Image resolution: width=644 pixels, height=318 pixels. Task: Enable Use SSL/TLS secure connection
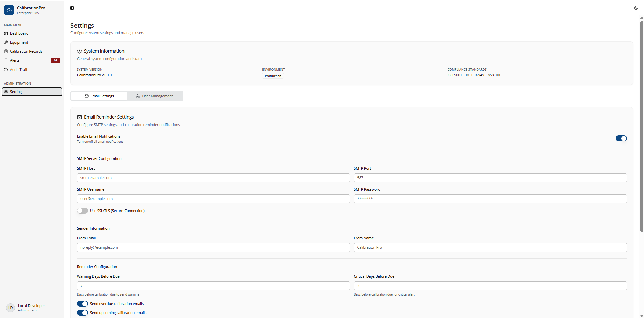[82, 211]
